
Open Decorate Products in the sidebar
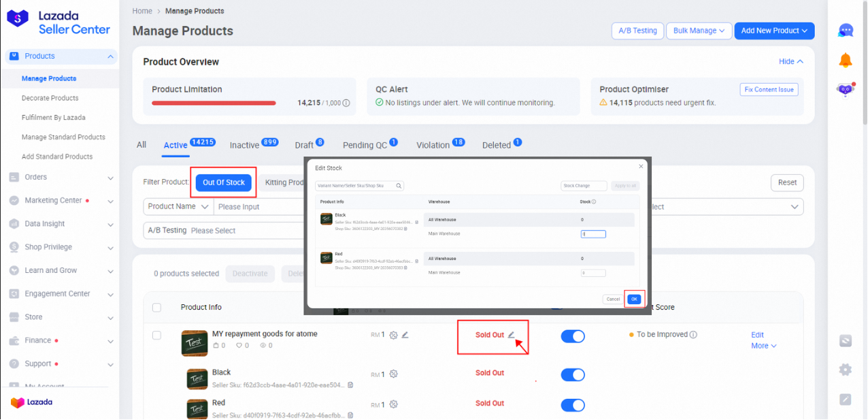[50, 98]
